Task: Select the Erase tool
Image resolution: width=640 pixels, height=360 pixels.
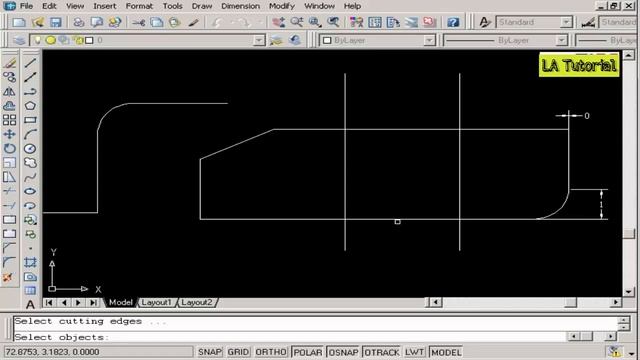Action: pyautogui.click(x=9, y=63)
